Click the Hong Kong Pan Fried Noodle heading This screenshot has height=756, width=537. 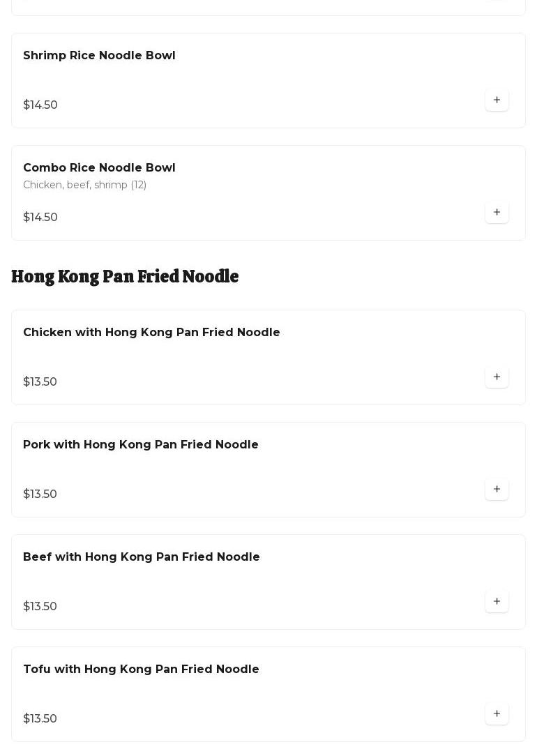[125, 277]
